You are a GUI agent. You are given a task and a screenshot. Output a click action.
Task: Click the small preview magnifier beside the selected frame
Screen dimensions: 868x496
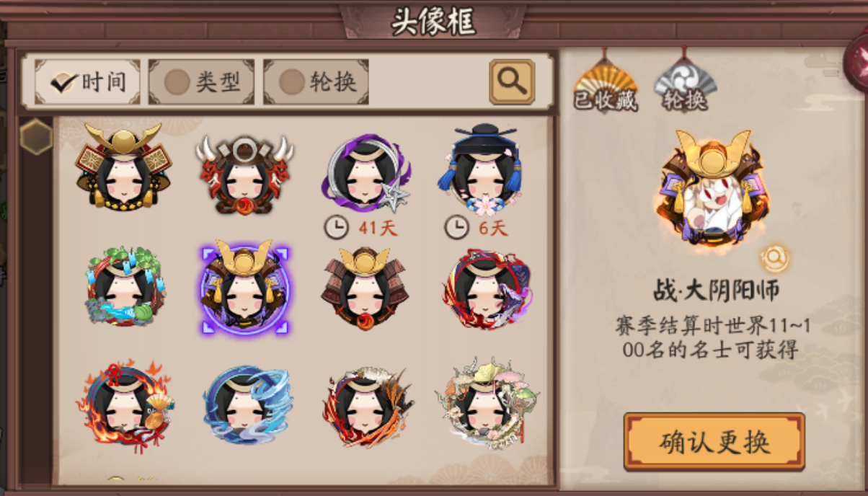pyautogui.click(x=774, y=257)
